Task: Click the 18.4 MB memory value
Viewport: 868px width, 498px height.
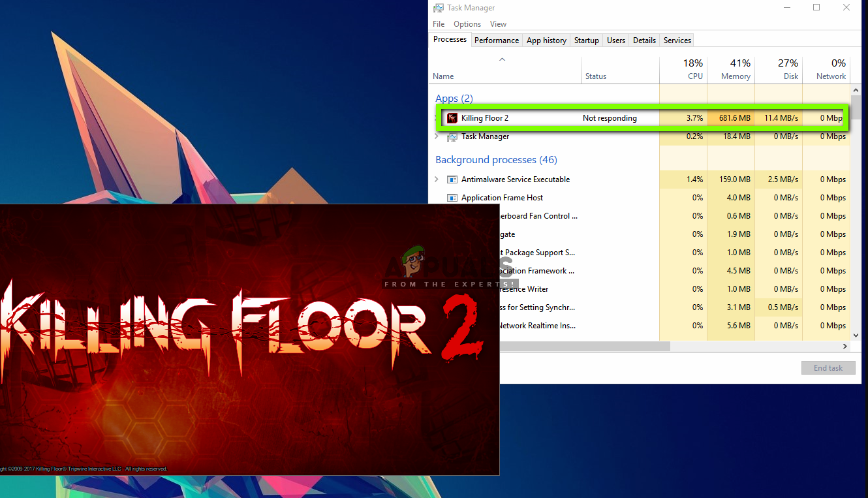Action: [x=737, y=136]
